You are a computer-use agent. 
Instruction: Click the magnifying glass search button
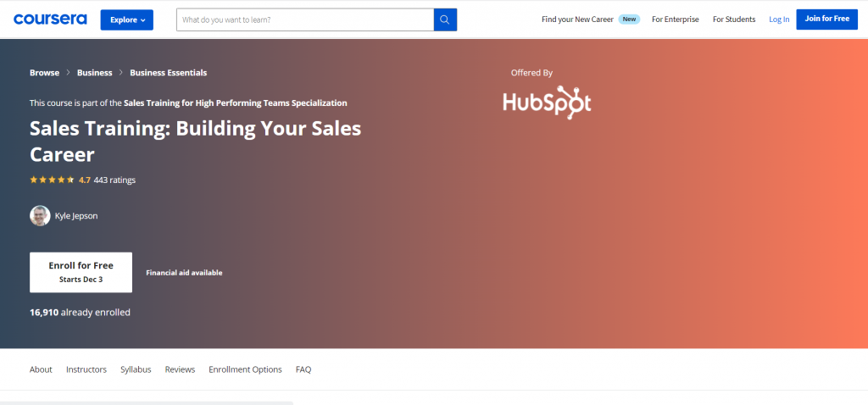(445, 20)
